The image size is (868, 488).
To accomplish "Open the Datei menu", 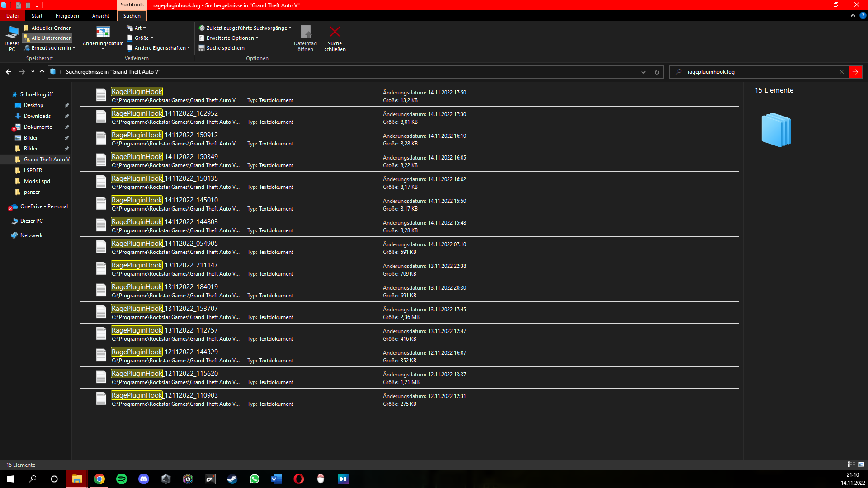I will (12, 16).
